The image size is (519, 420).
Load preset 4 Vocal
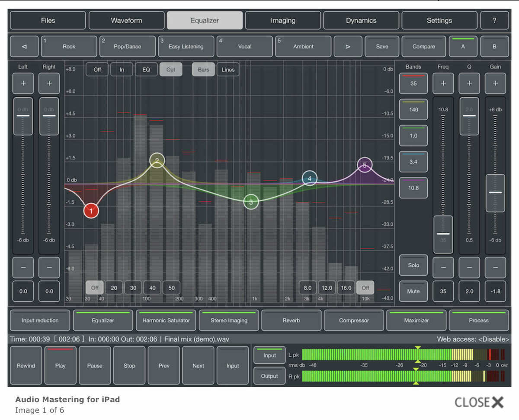tap(245, 46)
